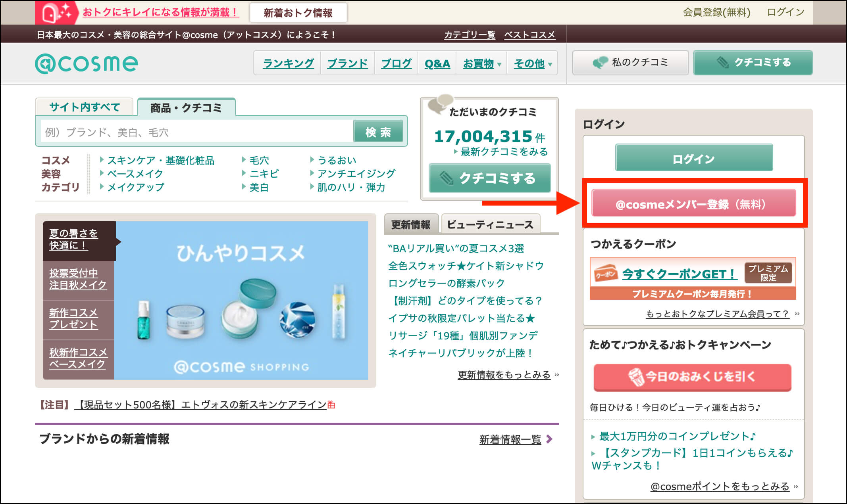
Task: Click the header クチコミする button
Action: pos(753,63)
